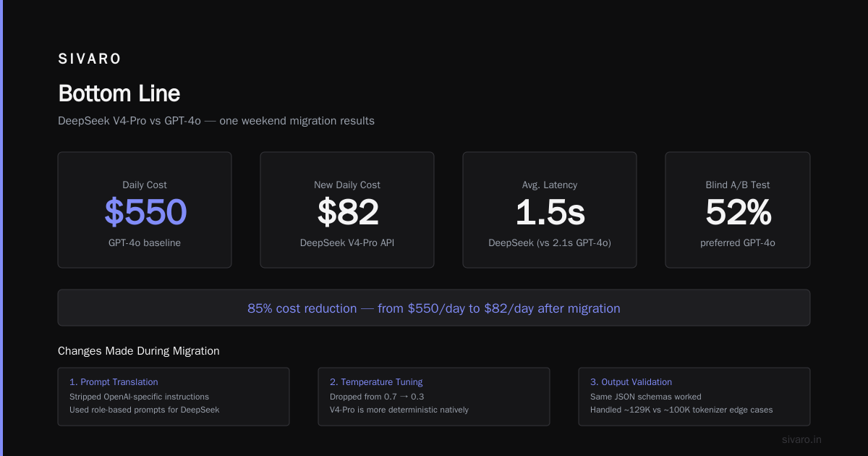
Task: Click 'Changes Made During Migration' heading
Action: click(x=139, y=351)
